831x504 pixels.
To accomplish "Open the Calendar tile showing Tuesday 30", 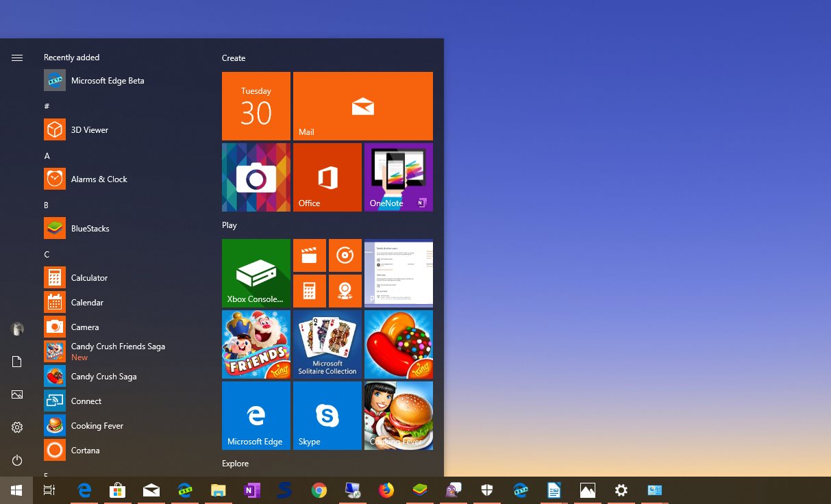I will tap(256, 106).
